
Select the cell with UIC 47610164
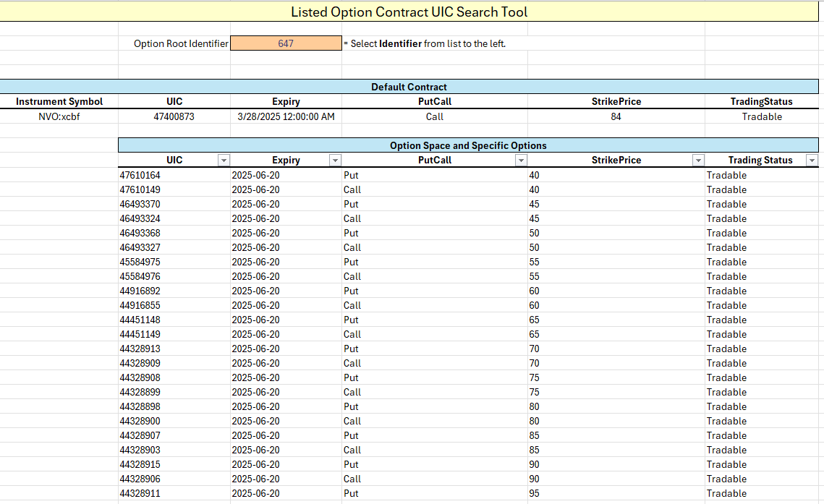coord(140,175)
